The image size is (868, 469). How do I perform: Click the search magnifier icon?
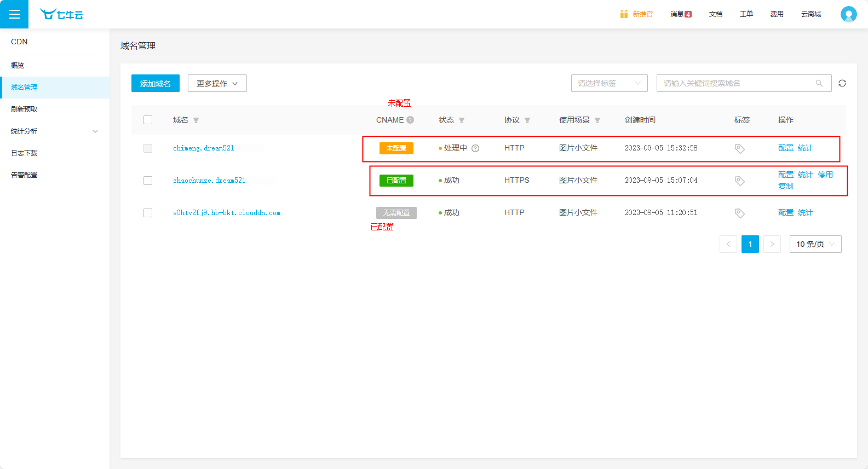(819, 83)
